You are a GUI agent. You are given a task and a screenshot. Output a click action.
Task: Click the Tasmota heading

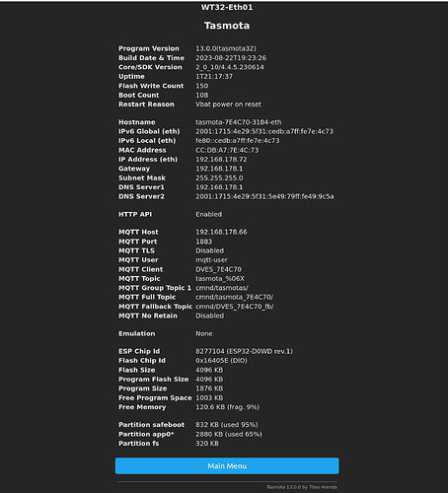pos(227,26)
